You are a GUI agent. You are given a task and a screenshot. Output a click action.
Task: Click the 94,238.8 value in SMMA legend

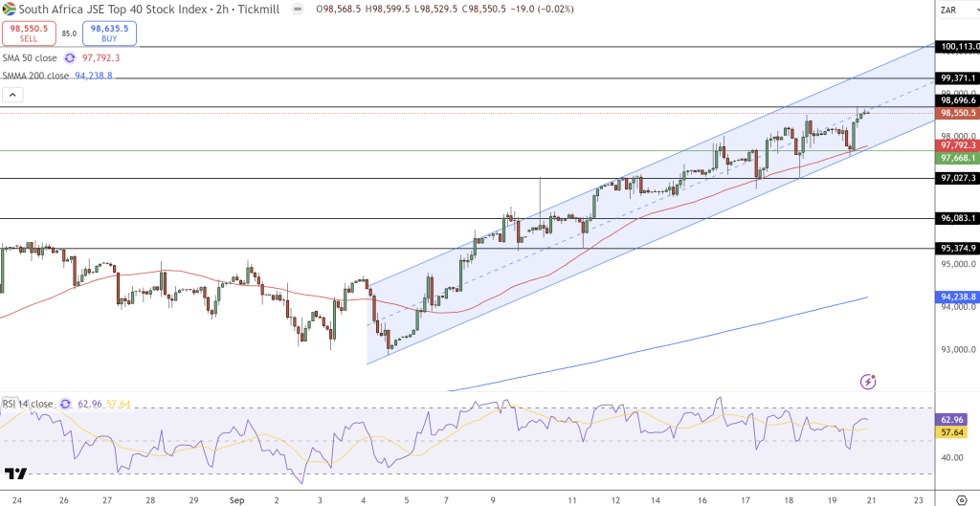94,76
